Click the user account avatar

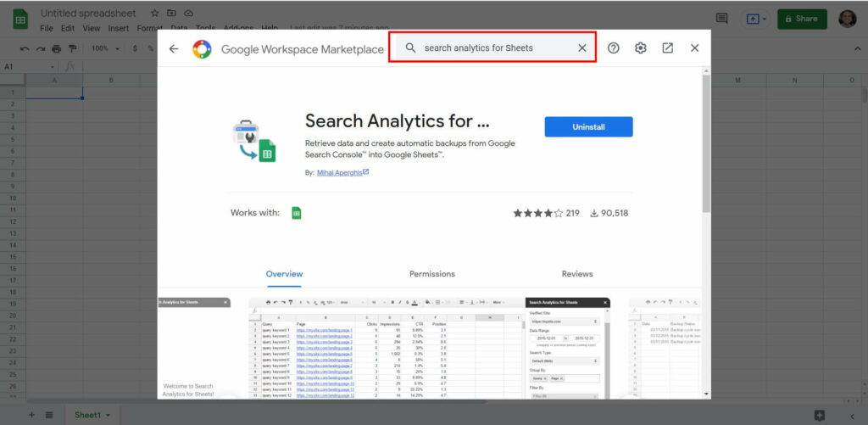point(848,19)
